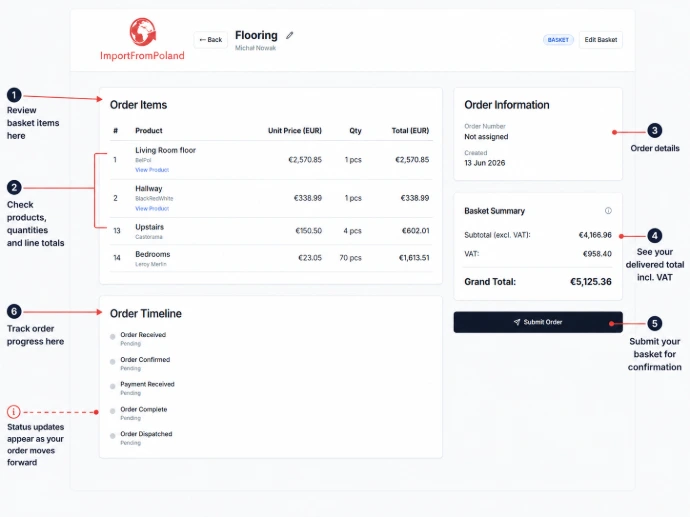The width and height of the screenshot is (690, 517).
Task: Click annotation marker number 5
Action: pos(654,323)
